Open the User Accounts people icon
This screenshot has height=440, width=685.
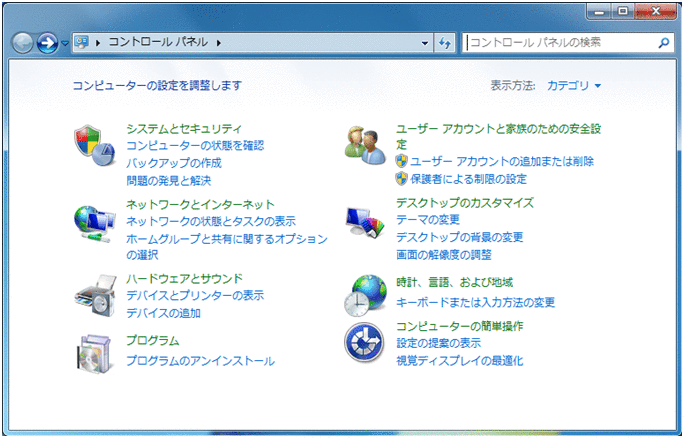[365, 146]
